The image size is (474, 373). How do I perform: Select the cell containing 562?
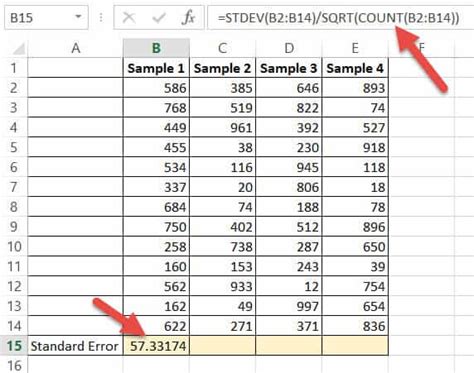click(156, 286)
